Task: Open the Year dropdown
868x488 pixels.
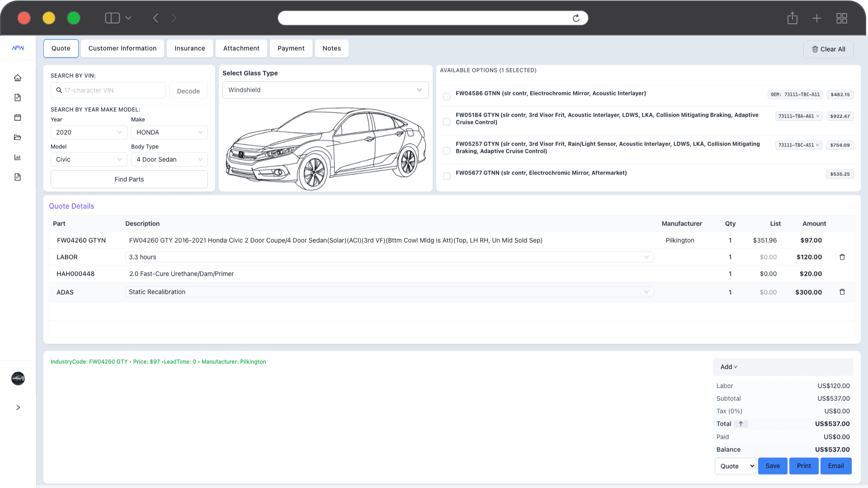Action: pos(89,132)
